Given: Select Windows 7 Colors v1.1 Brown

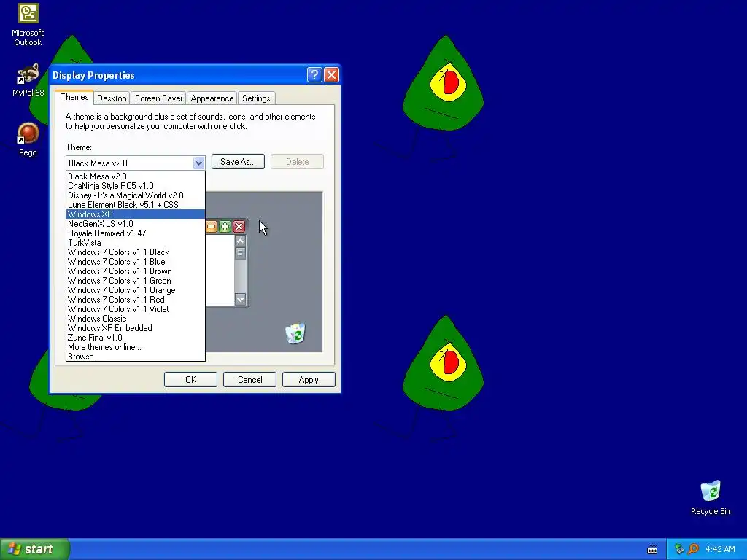Looking at the screenshot, I should coord(135,271).
